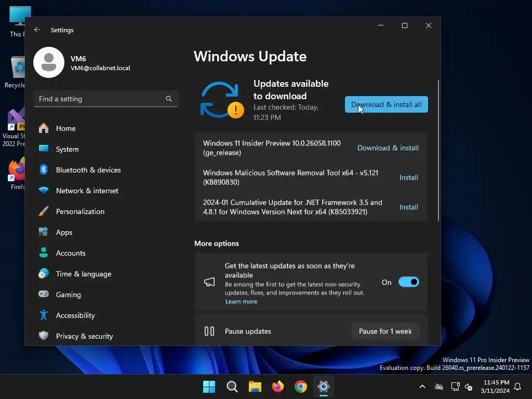
Task: Open the Windows Start menu
Action: click(209, 387)
